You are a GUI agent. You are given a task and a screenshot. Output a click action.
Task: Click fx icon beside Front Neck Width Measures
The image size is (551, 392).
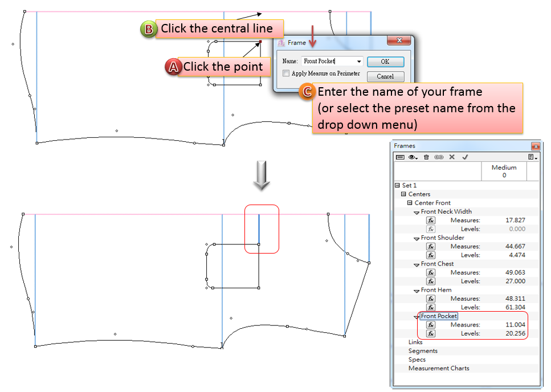click(431, 220)
